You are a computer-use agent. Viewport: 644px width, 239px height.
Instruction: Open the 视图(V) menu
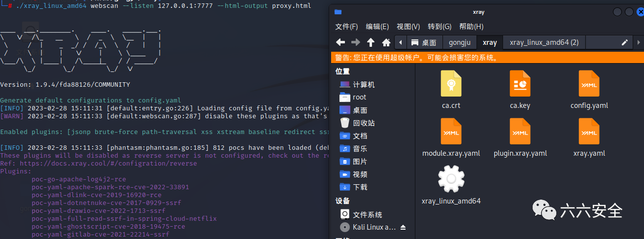408,27
